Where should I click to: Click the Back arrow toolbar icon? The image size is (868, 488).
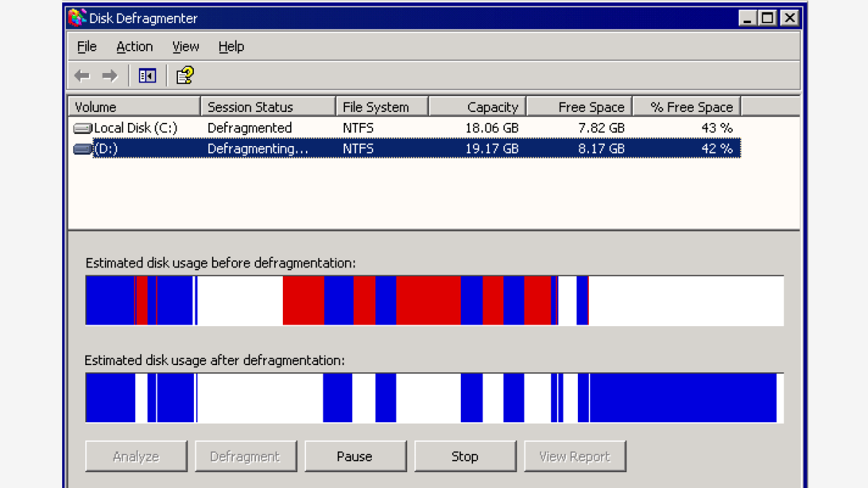(x=82, y=75)
